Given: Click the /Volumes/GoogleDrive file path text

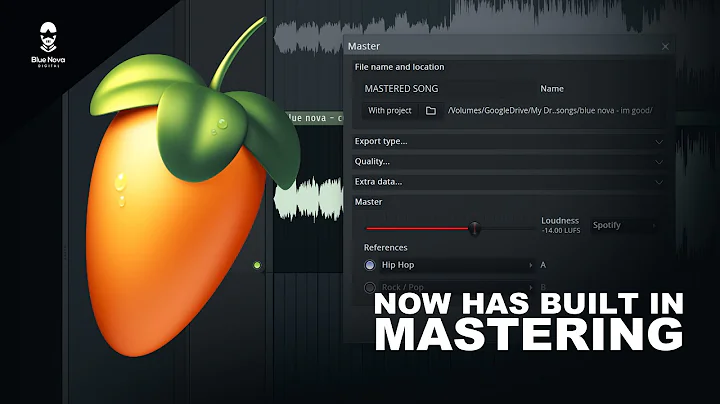Looking at the screenshot, I should 550,111.
